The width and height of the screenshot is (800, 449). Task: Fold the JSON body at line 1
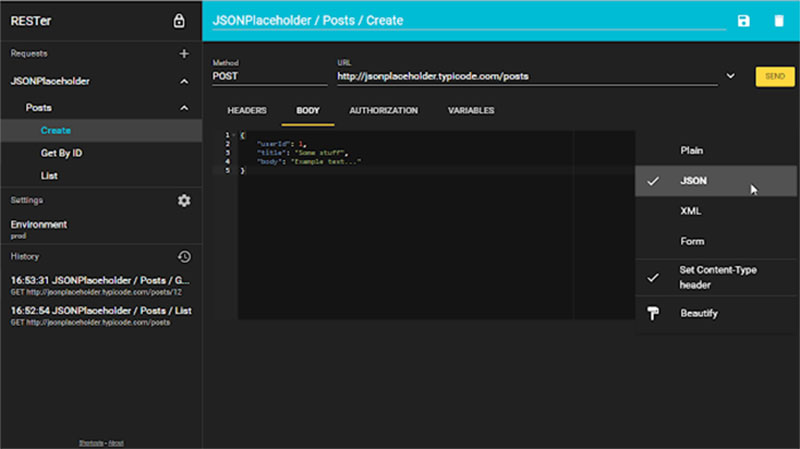tap(234, 135)
